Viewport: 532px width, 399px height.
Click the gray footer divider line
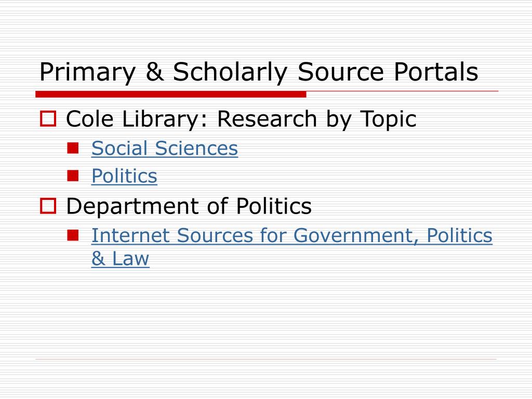pyautogui.click(x=266, y=359)
